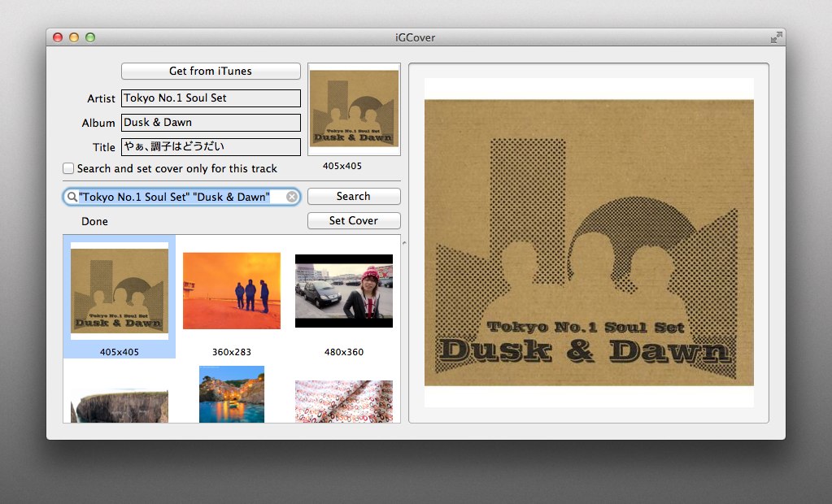Click into the Album field containing Dusk & Dawn
832x504 pixels.
211,123
